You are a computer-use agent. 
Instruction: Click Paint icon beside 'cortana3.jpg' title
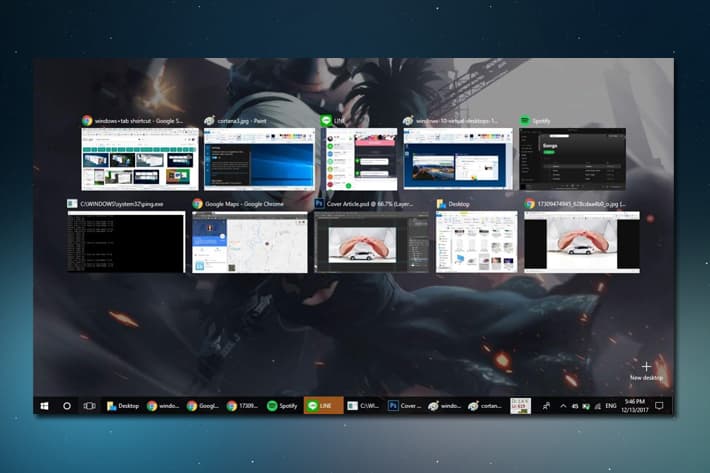(x=209, y=121)
